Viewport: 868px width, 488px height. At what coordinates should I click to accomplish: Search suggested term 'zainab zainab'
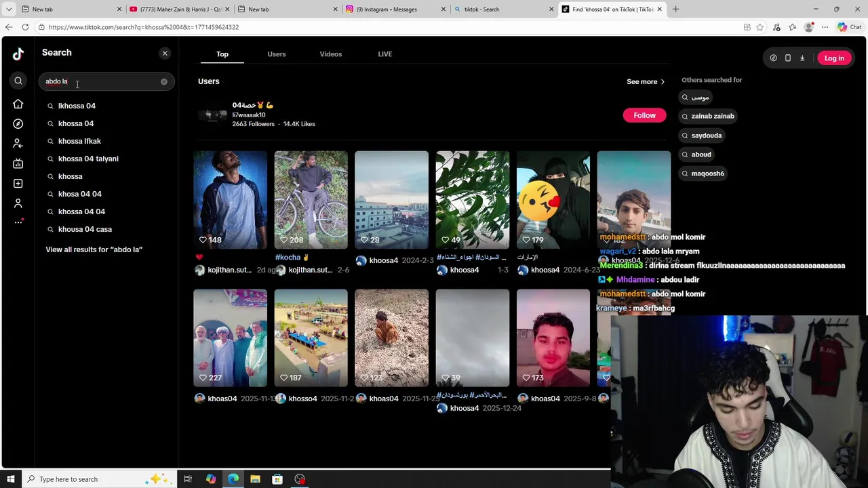pyautogui.click(x=708, y=116)
